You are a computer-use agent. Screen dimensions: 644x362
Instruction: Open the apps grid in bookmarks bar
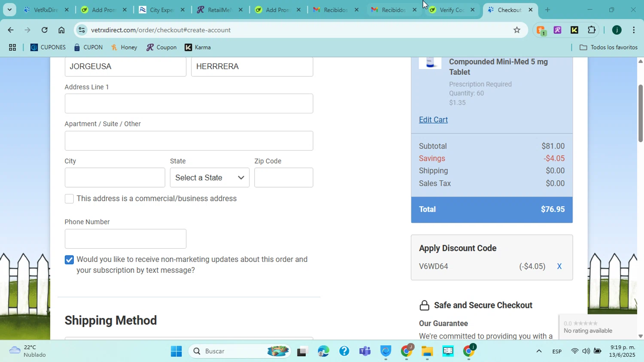[12, 47]
